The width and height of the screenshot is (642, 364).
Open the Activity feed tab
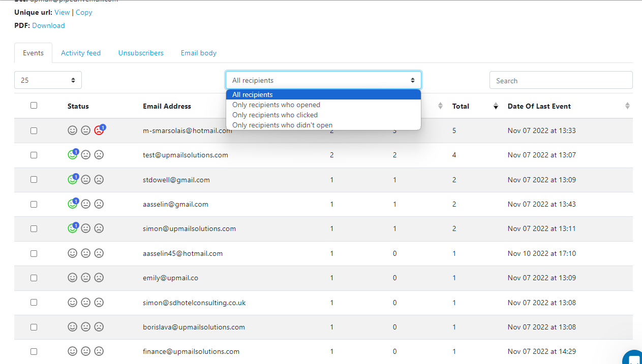tap(81, 53)
